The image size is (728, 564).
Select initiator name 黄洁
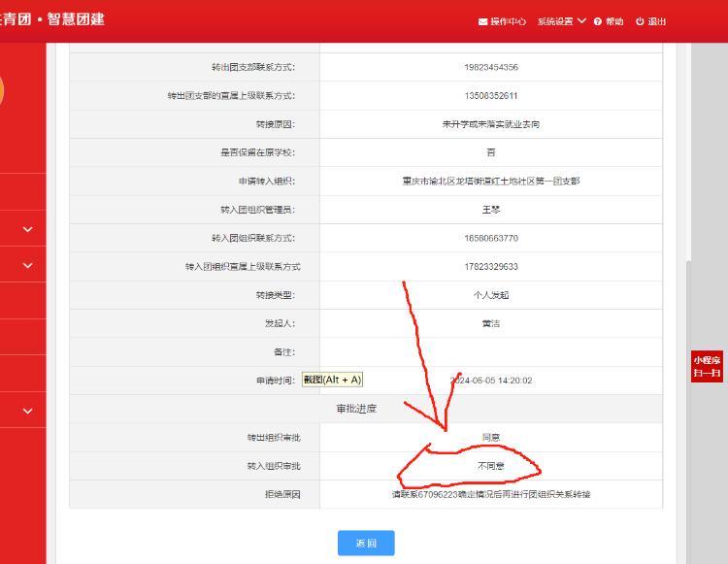[x=491, y=323]
